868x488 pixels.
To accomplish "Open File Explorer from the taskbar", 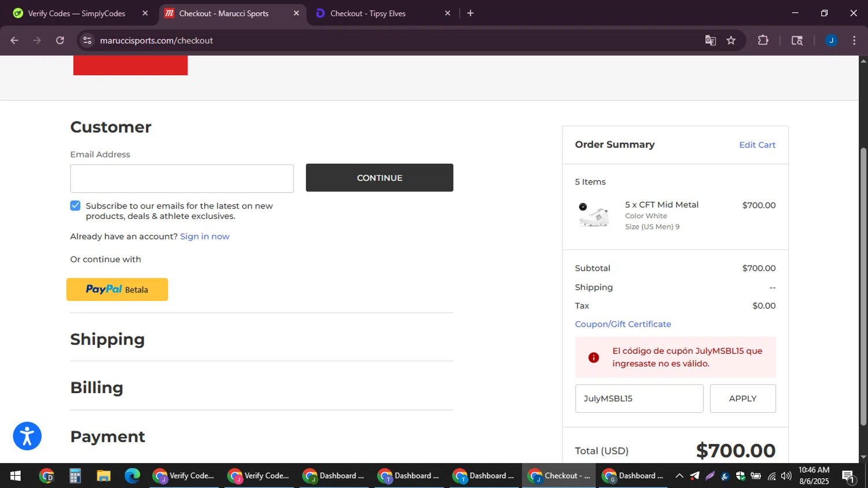I will click(x=104, y=476).
